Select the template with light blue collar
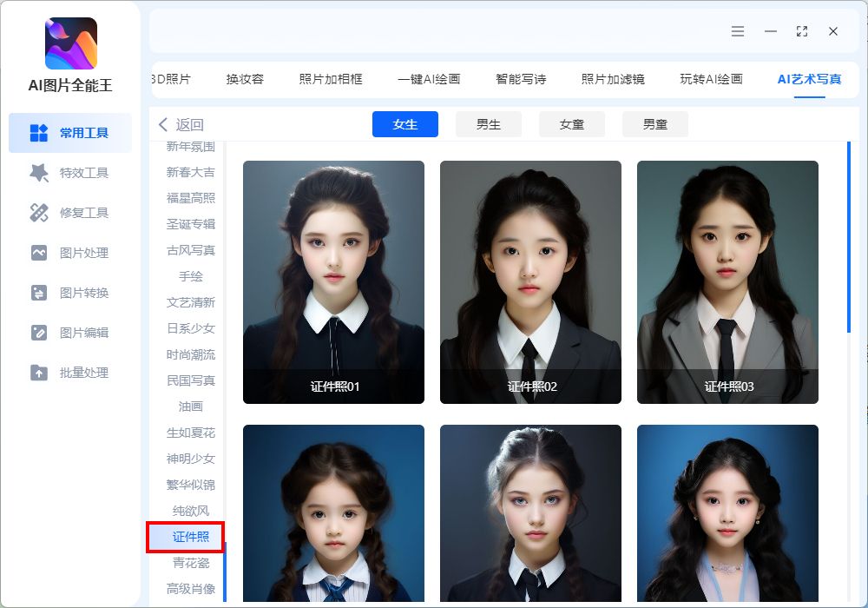Viewport: 868px width, 608px height. [727, 512]
